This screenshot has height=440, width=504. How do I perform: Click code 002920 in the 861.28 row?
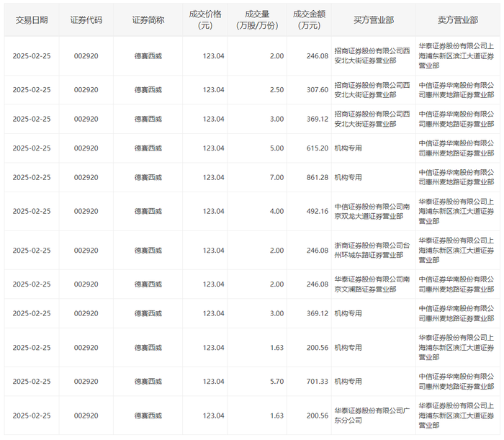coord(86,177)
